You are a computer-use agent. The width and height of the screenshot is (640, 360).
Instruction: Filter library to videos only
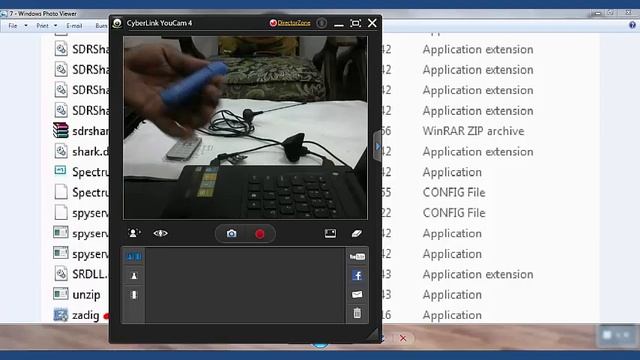pyautogui.click(x=134, y=295)
